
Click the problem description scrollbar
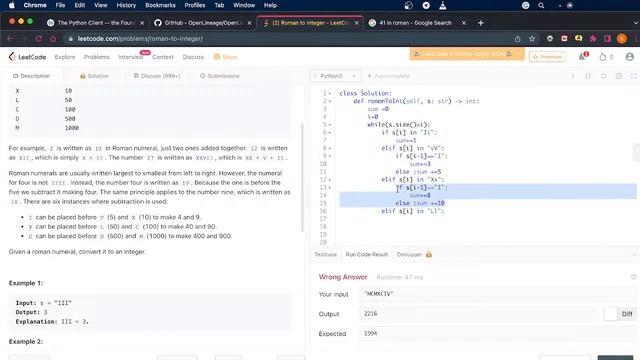pos(302,178)
